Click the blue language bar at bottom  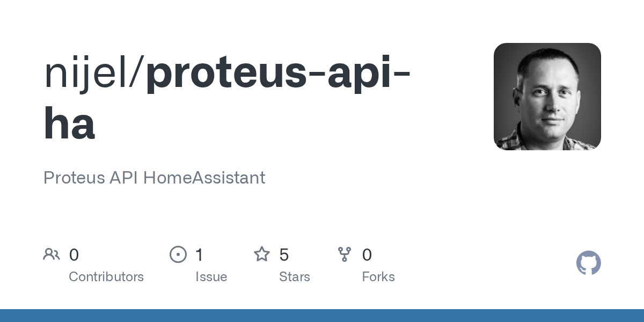[322, 316]
